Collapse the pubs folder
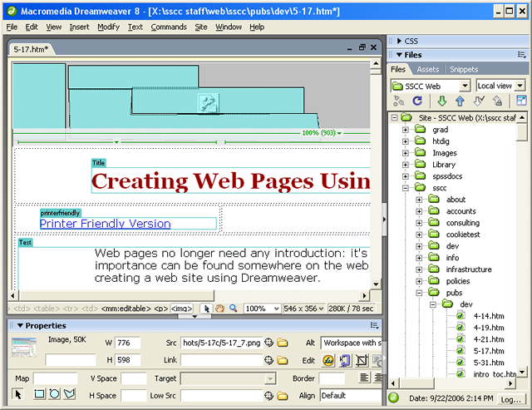 pos(419,293)
